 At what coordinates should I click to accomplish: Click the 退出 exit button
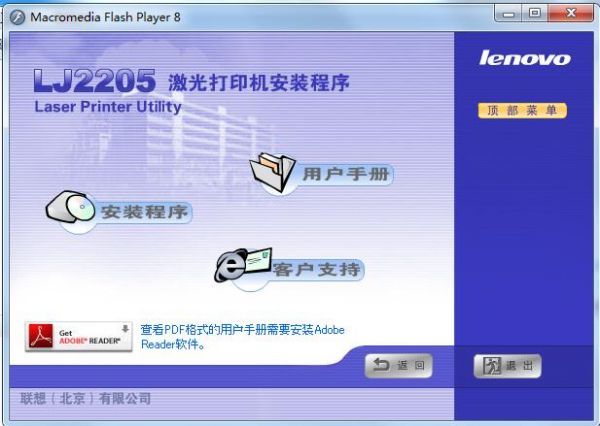[x=507, y=366]
